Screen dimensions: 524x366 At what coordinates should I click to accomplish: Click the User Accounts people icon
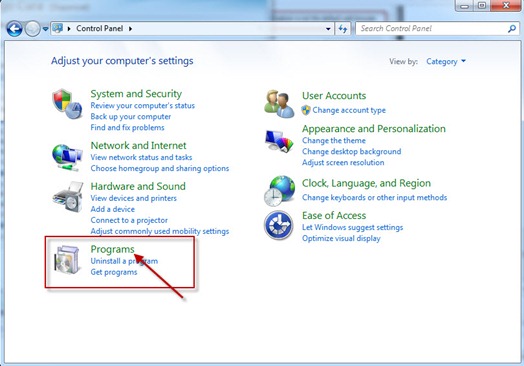click(279, 103)
